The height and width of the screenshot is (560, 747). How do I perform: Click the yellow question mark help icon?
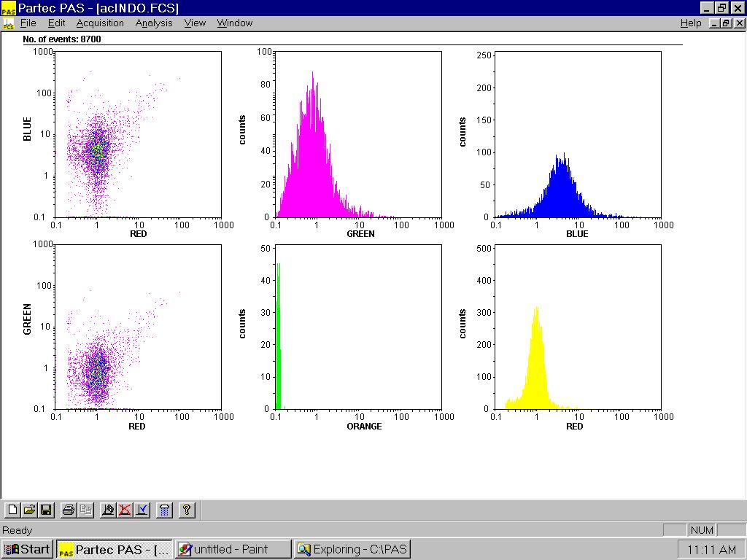187,510
